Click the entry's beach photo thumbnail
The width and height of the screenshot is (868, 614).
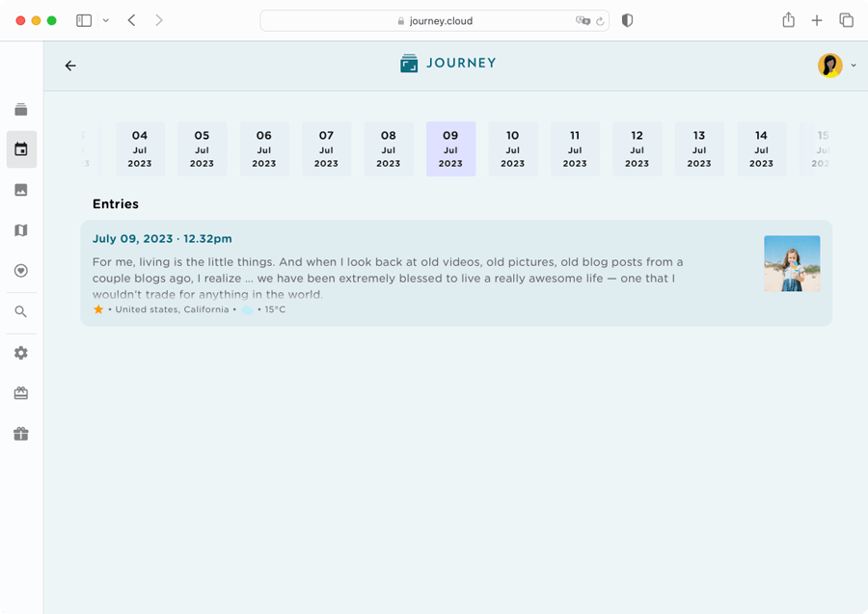792,261
